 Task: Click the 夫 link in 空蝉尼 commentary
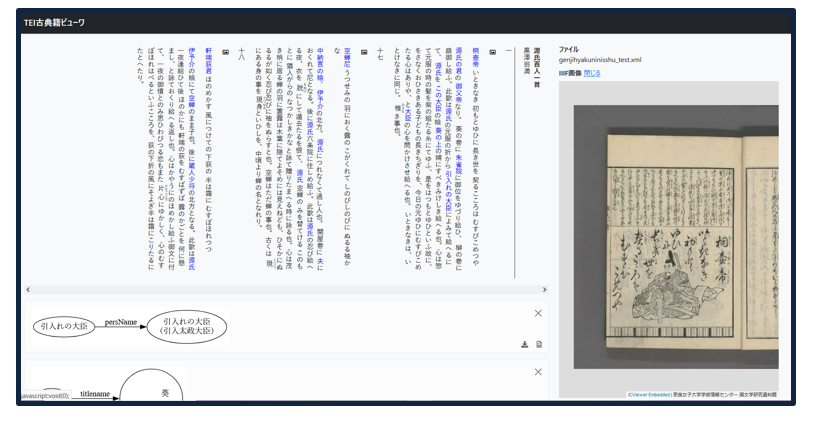[320, 261]
